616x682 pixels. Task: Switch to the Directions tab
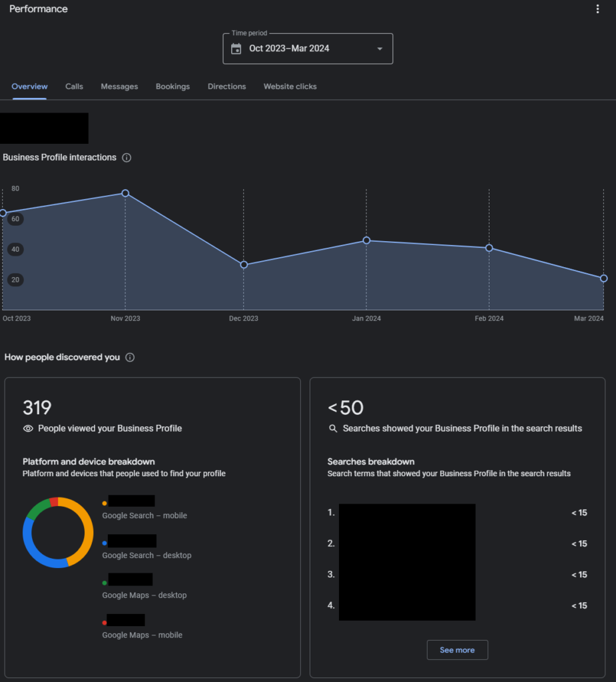click(x=226, y=87)
